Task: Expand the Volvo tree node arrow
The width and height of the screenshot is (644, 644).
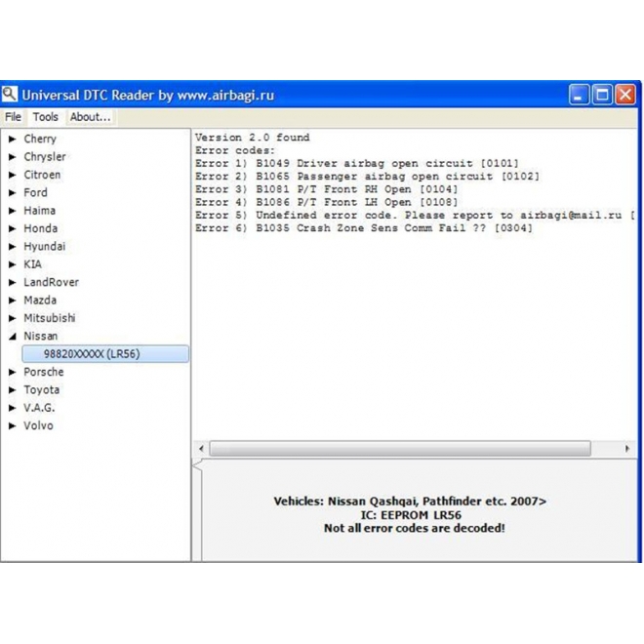Action: (13, 425)
